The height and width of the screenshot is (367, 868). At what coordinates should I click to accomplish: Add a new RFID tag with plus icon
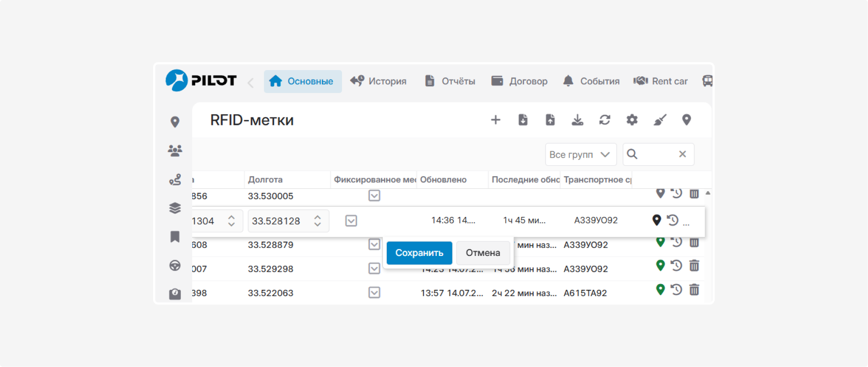coord(496,120)
